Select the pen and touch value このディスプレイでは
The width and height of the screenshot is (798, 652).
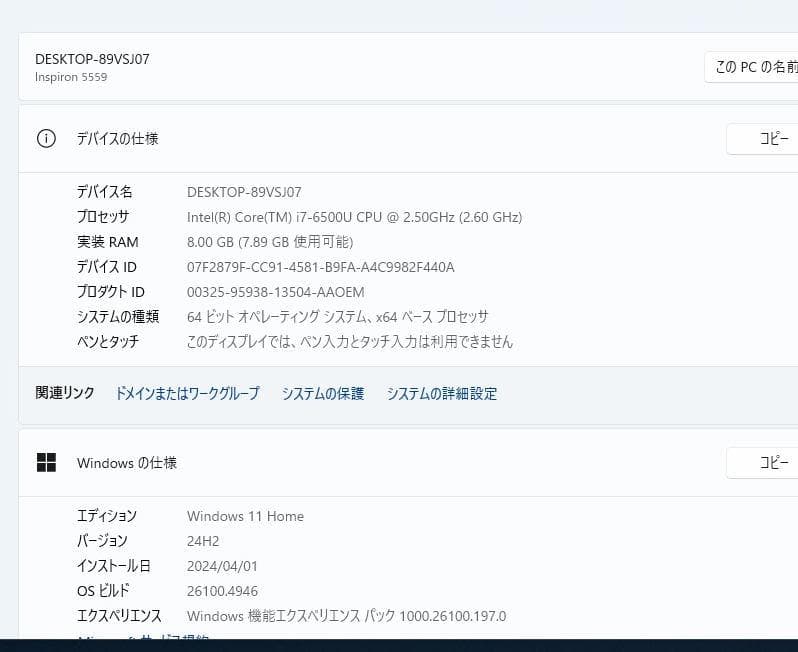350,342
